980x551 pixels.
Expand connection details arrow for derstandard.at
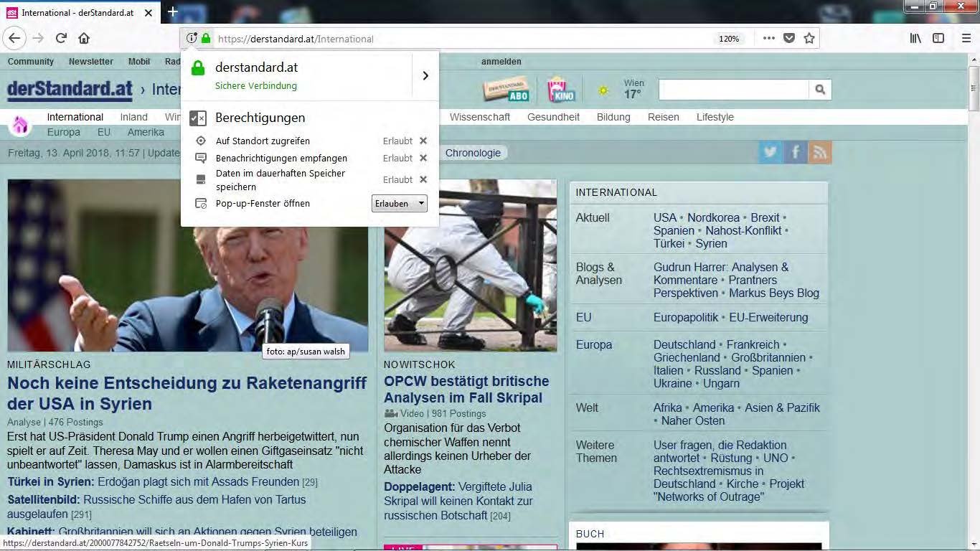tap(425, 75)
